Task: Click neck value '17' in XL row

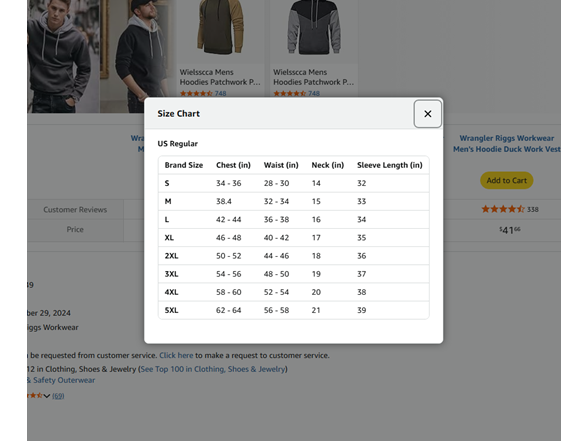Action: tap(316, 238)
